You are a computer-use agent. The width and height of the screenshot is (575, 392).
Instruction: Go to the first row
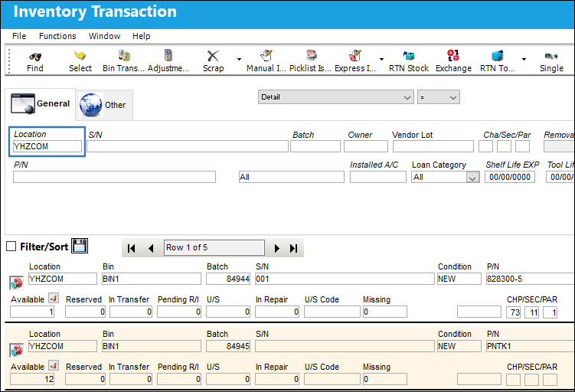click(131, 248)
